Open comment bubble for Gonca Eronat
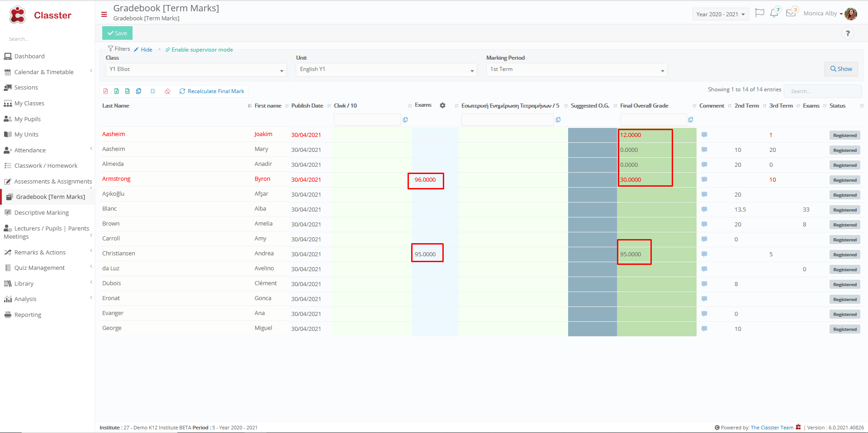This screenshot has width=868, height=433. coord(704,299)
